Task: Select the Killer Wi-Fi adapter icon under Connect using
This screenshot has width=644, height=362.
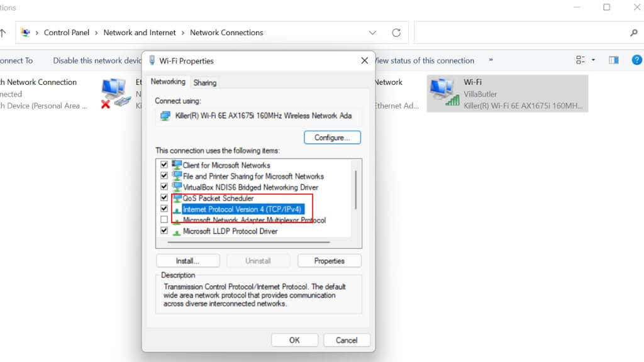Action: pos(165,116)
